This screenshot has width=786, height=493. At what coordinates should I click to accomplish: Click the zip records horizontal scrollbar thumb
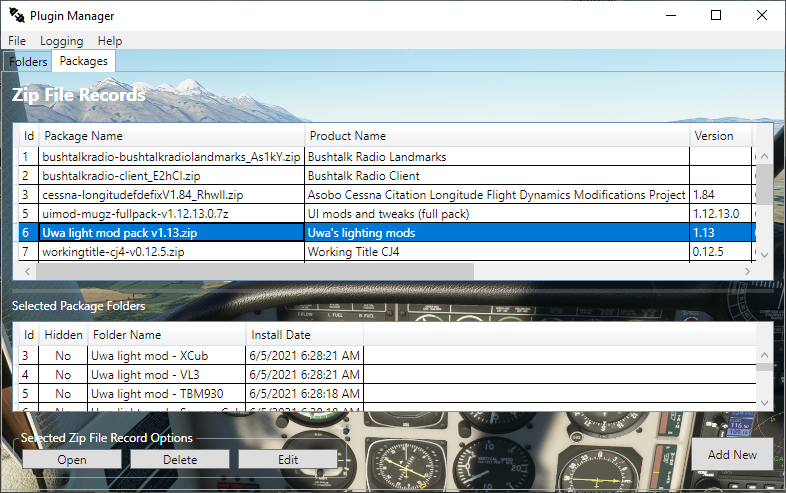point(255,271)
